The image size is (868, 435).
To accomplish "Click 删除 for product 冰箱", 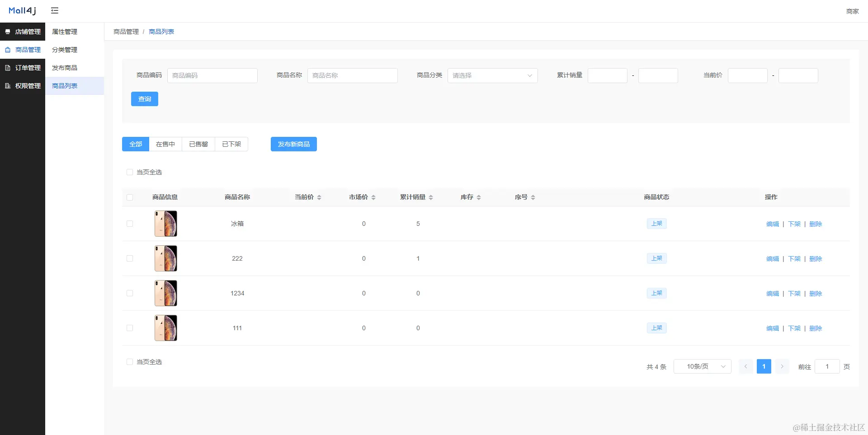I will coord(816,224).
